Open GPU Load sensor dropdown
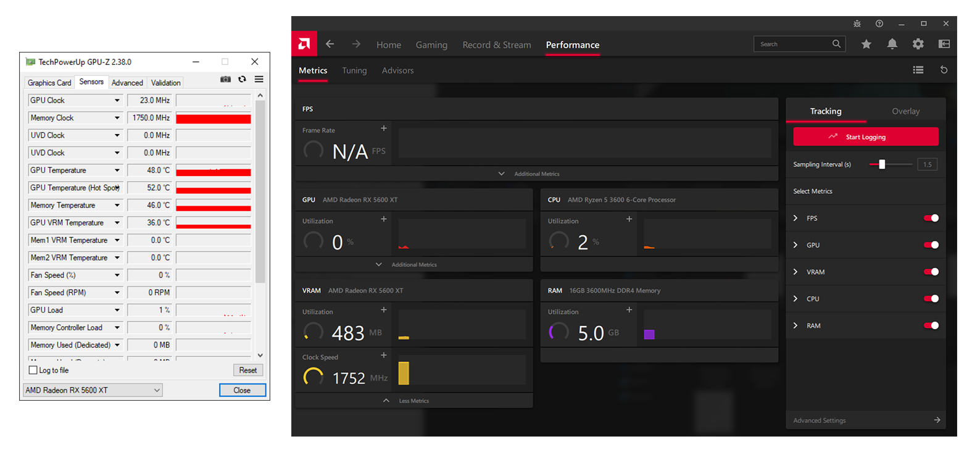Image resolution: width=980 pixels, height=452 pixels. coord(117,310)
